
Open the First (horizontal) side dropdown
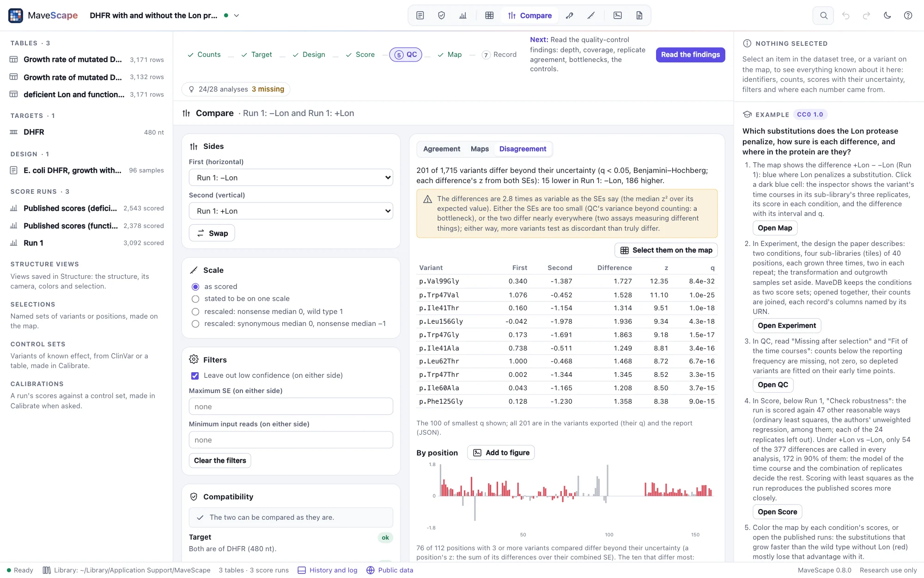pyautogui.click(x=291, y=178)
